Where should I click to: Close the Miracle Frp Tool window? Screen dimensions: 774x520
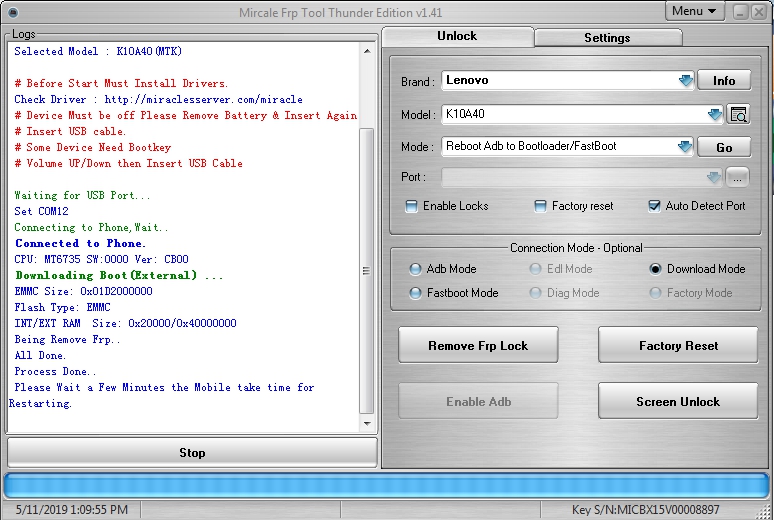tap(759, 12)
